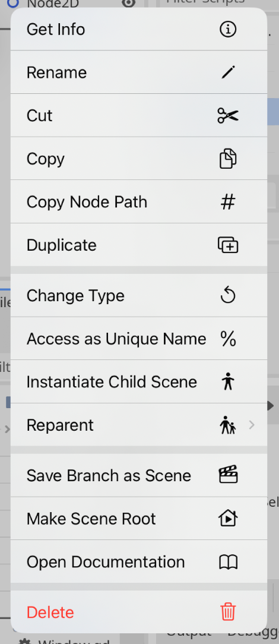279x644 pixels.
Task: Click the hash Copy Node Path icon
Action: 228,202
